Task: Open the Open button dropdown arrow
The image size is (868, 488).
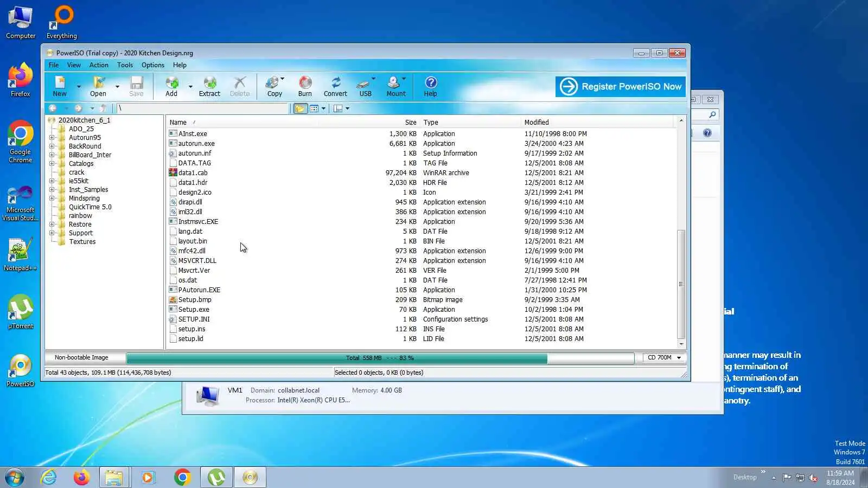Action: [x=117, y=87]
